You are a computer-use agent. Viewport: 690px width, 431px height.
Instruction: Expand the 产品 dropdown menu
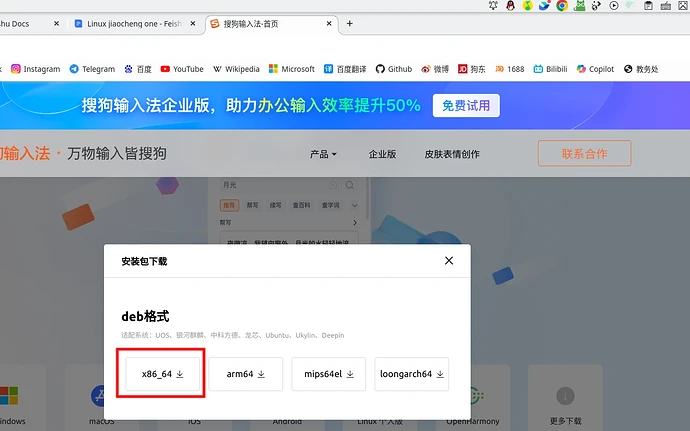[323, 154]
